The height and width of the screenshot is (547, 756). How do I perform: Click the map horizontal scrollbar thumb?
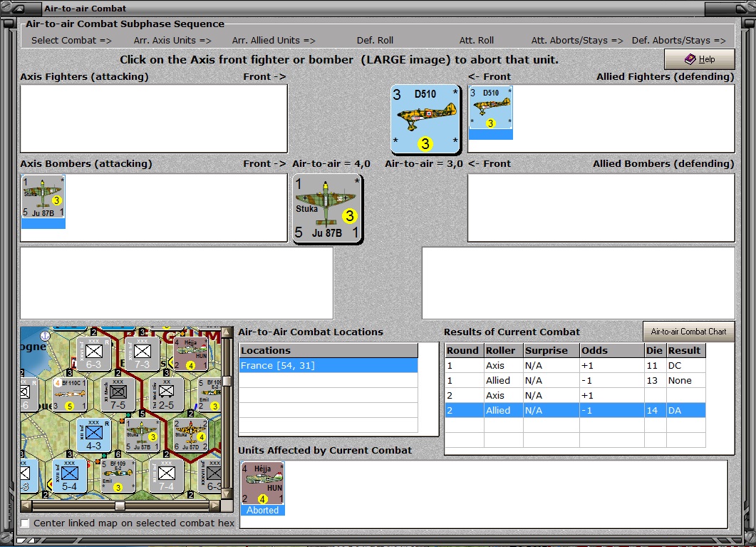coord(120,506)
